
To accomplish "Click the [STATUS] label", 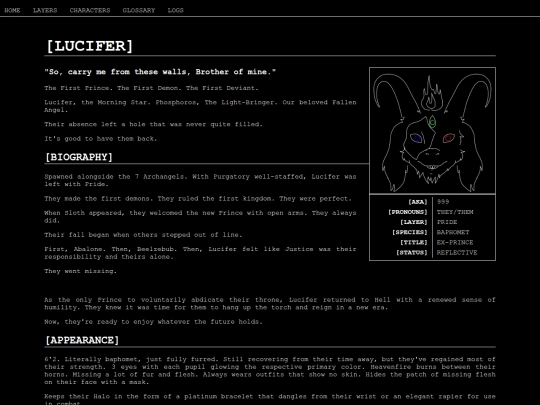I will [412, 252].
